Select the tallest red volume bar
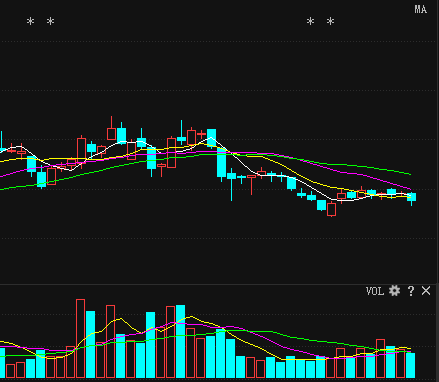 [80, 338]
